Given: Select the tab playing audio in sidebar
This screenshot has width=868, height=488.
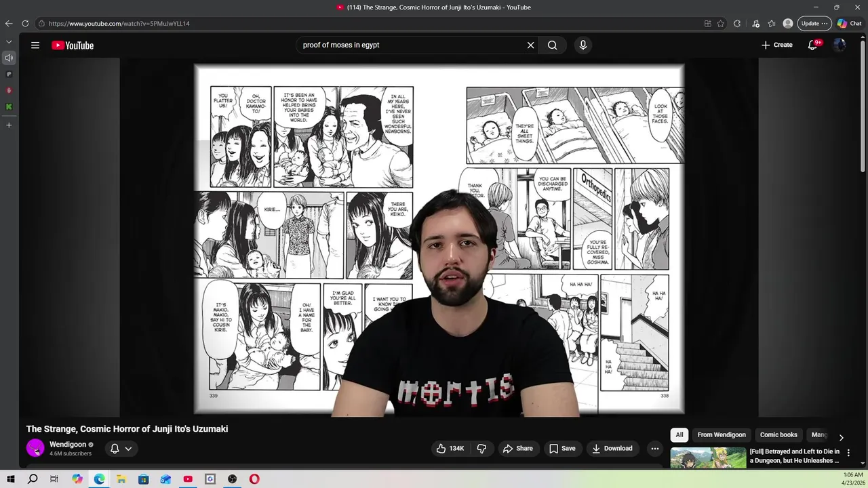Looking at the screenshot, I should [9, 58].
